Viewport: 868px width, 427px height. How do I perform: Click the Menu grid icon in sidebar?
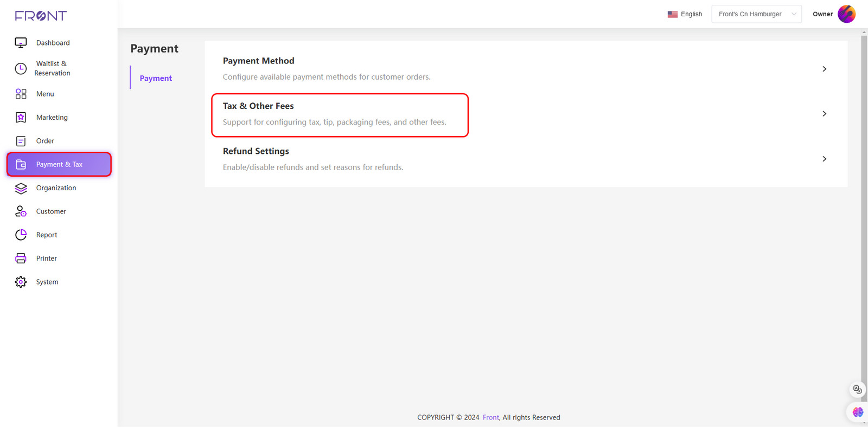(21, 94)
